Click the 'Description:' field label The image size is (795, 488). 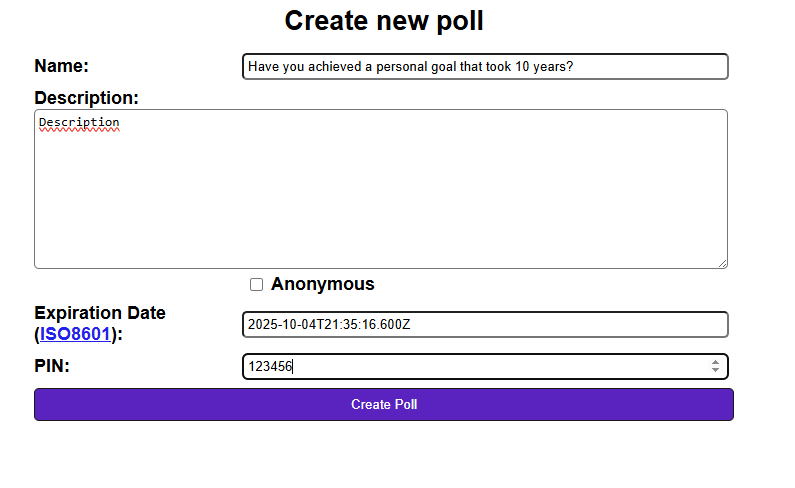tap(86, 98)
